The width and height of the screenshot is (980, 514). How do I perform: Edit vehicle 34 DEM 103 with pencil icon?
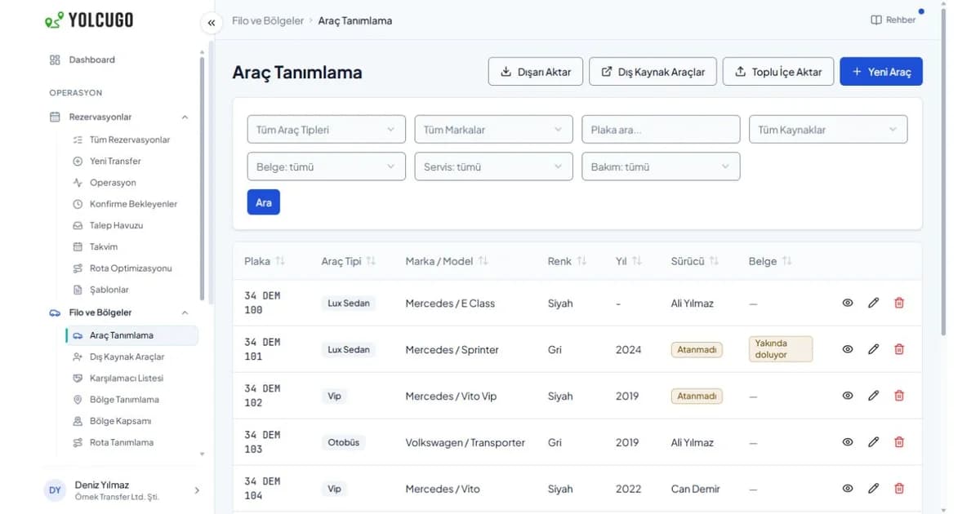tap(873, 442)
